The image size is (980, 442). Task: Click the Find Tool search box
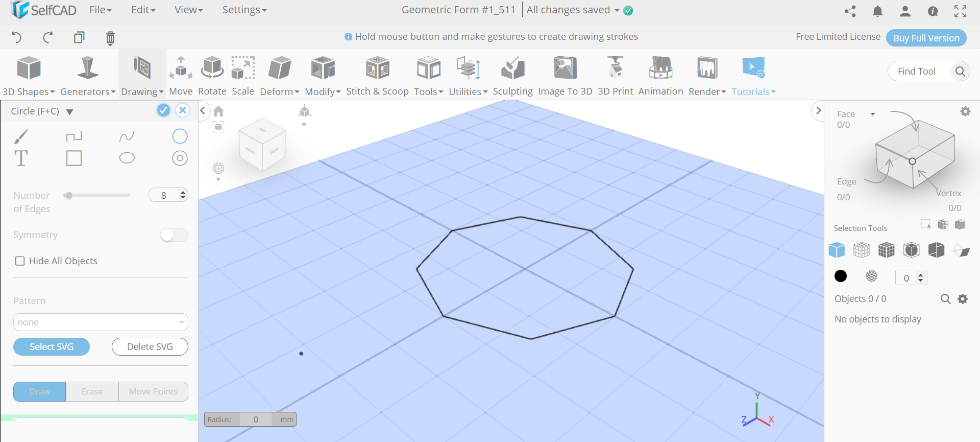click(929, 71)
